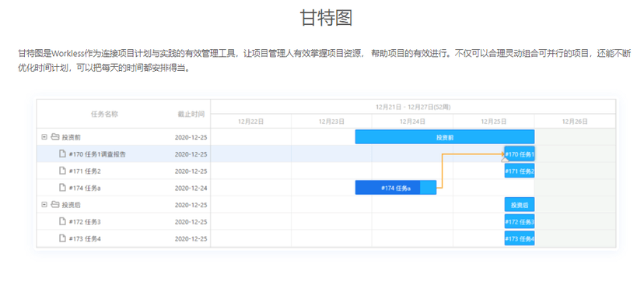Collapse the 投资前 group with minus box
Viewport: 644px width, 289px height.
click(x=44, y=137)
